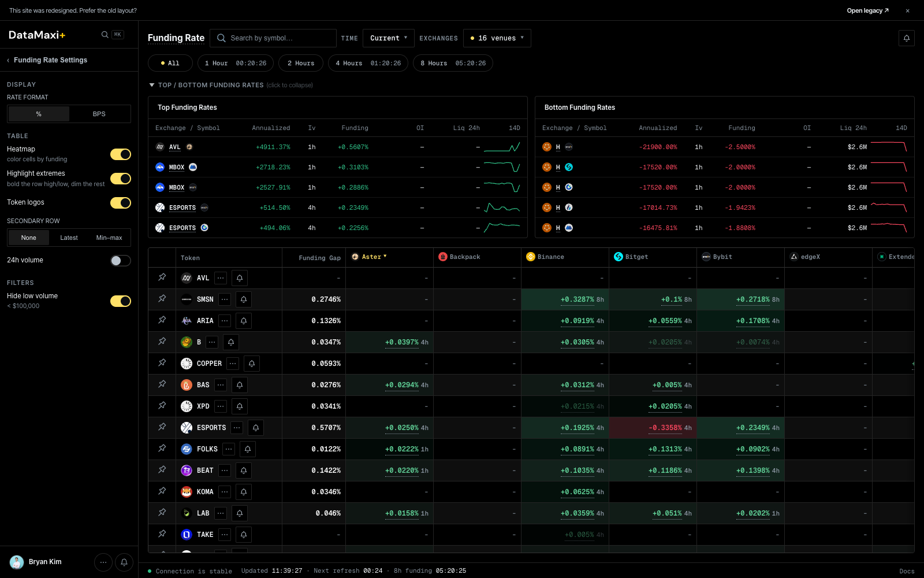Screen dimensions: 924x578
Task: Open the more options menu for B
Action: tap(212, 342)
